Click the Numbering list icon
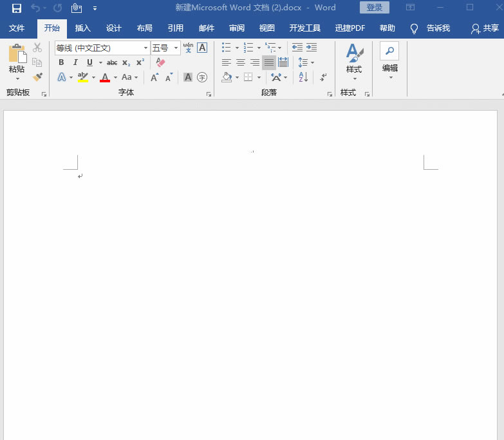Screen dimensions: 504x440 [x=248, y=48]
